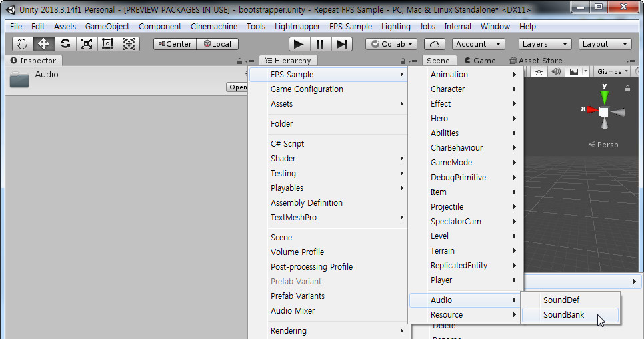Toggle scene gizmo rotation lock
Image resolution: width=644 pixels, height=339 pixels.
tap(627, 88)
